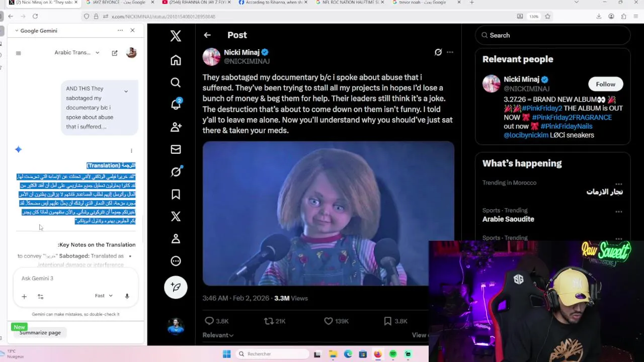
Task: Open Gemini hamburger menu
Action: coord(18,53)
